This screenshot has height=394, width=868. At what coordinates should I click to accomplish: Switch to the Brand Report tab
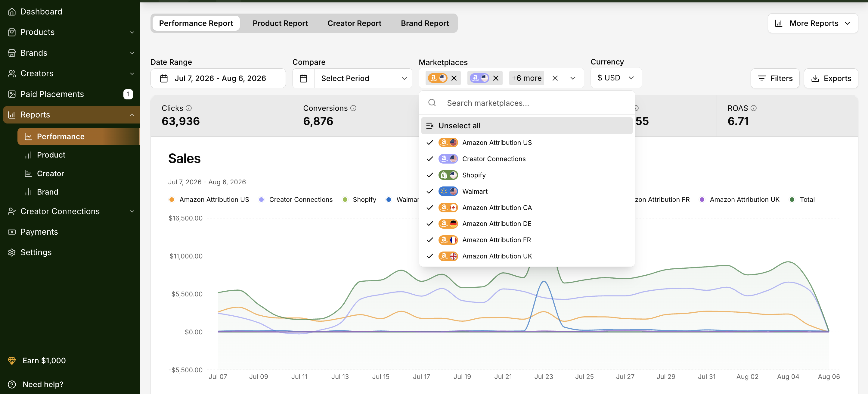pyautogui.click(x=425, y=23)
